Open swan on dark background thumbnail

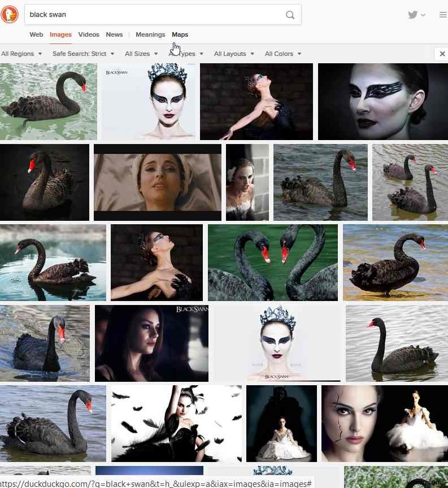click(45, 182)
